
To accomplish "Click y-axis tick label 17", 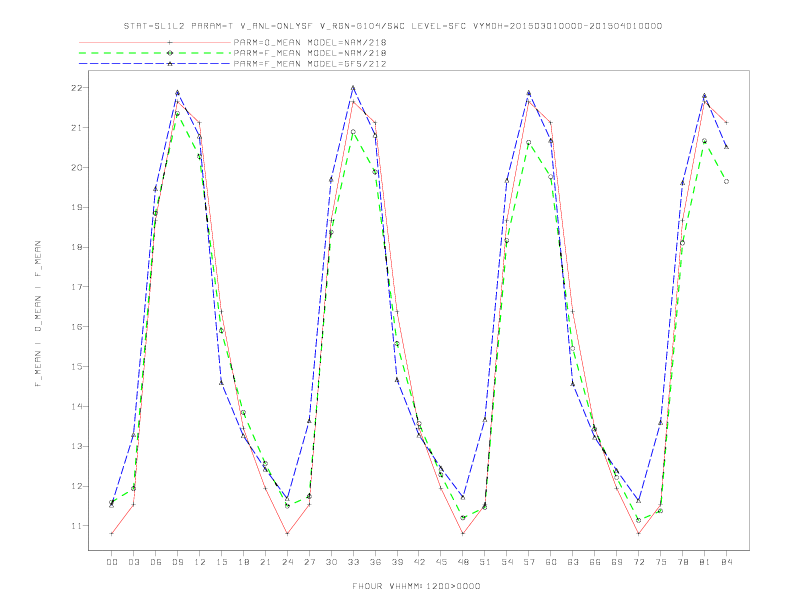I will pyautogui.click(x=76, y=287).
